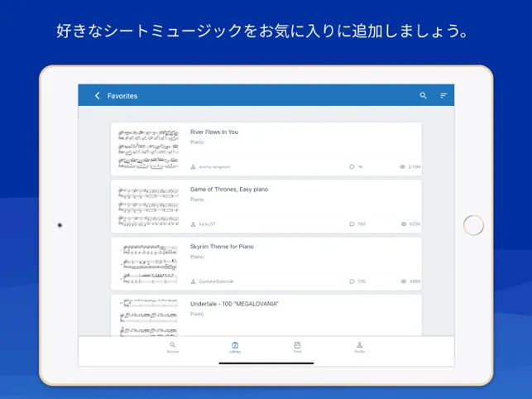532x399 pixels.
Task: Open author GustaveSobczak profile link
Action: coord(216,281)
